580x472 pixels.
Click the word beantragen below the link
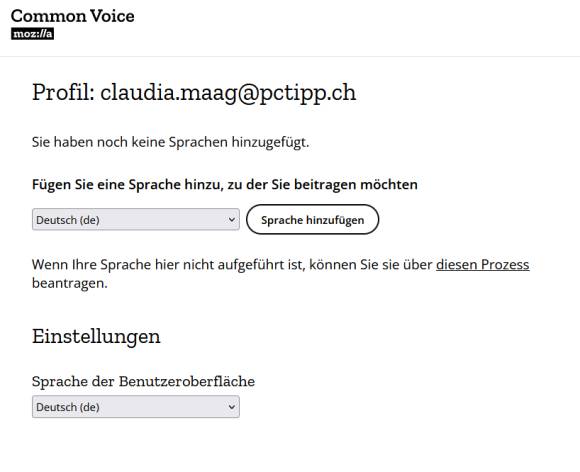click(x=70, y=283)
